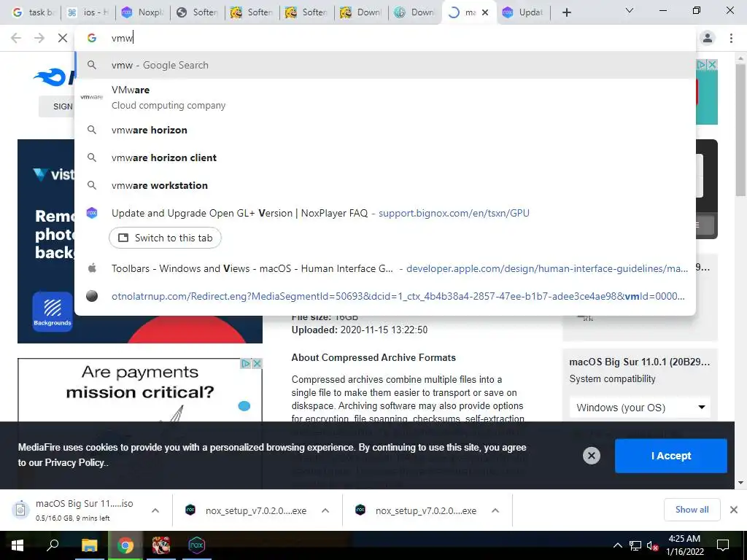Select 'vmw - Google Search' suggestion
The width and height of the screenshot is (747, 560).
pos(385,65)
